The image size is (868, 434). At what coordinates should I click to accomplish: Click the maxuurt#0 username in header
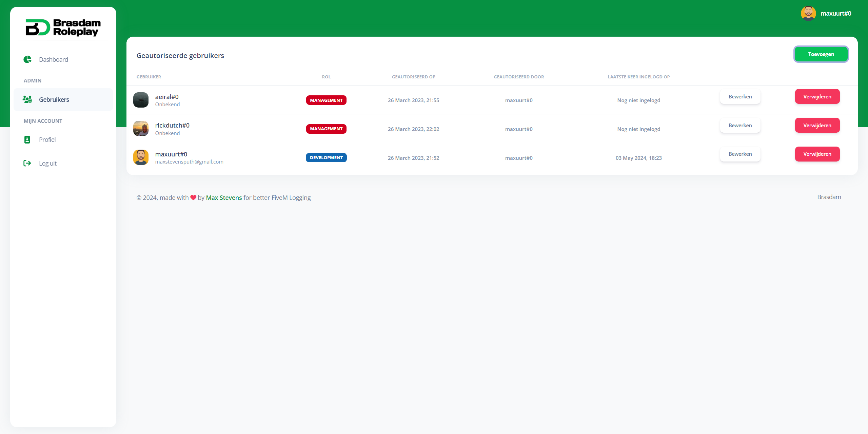point(835,14)
